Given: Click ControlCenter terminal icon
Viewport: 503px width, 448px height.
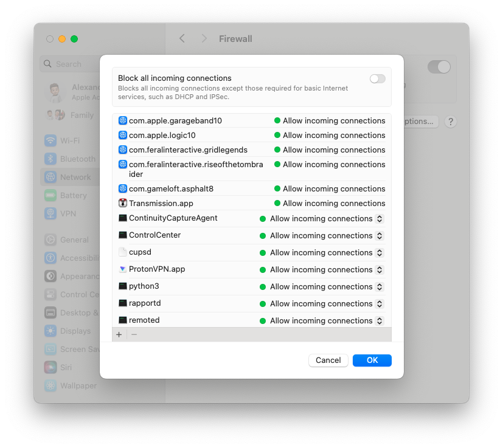Looking at the screenshot, I should pos(123,235).
